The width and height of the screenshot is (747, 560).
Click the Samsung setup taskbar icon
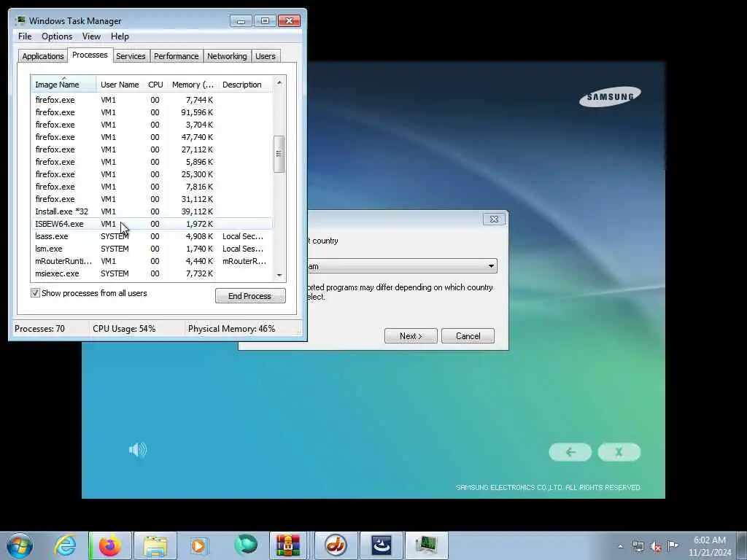(x=381, y=545)
